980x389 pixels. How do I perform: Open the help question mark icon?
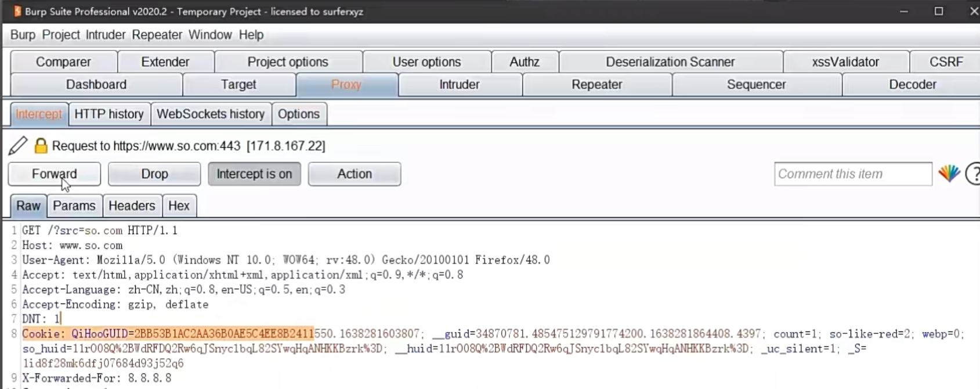(x=973, y=174)
